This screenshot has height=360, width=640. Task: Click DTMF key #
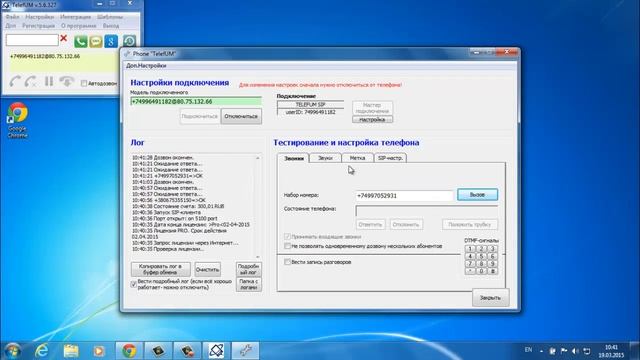[493, 271]
